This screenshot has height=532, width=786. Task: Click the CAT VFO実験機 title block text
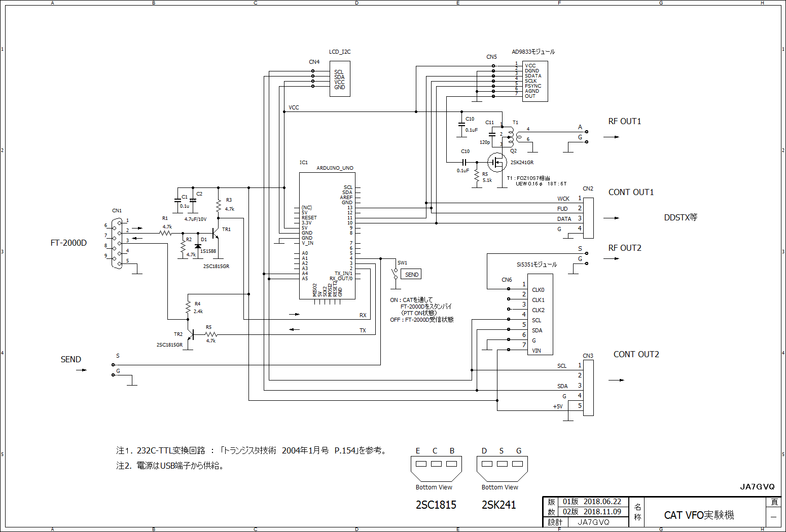pyautogui.click(x=699, y=515)
